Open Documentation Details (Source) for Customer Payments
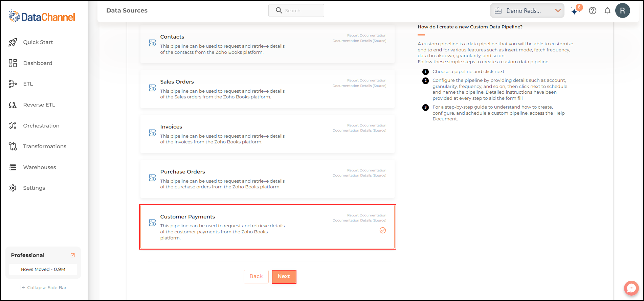Viewport: 644px width, 301px height. (359, 221)
